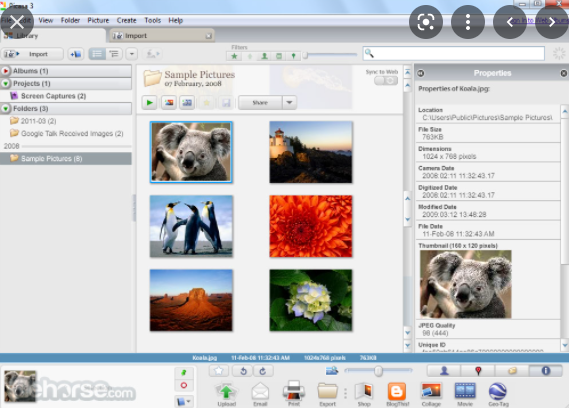Show the Places panel with red pin
The width and height of the screenshot is (569, 408).
pos(478,371)
